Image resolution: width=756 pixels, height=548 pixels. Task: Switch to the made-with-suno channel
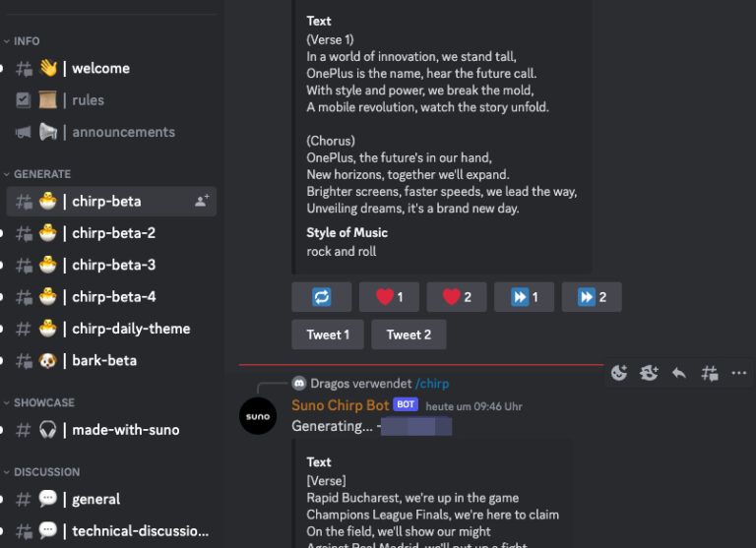(125, 430)
